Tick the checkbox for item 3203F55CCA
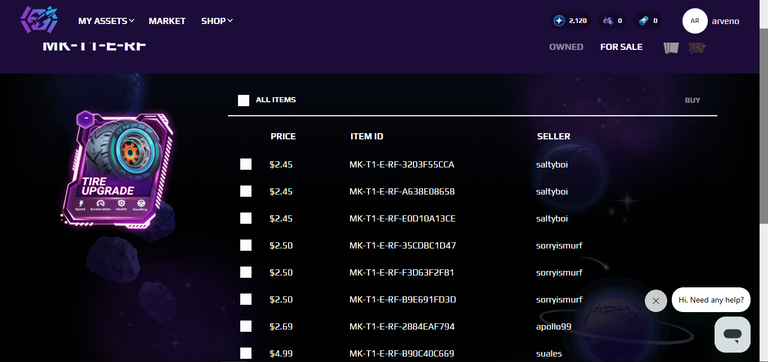 [246, 165]
